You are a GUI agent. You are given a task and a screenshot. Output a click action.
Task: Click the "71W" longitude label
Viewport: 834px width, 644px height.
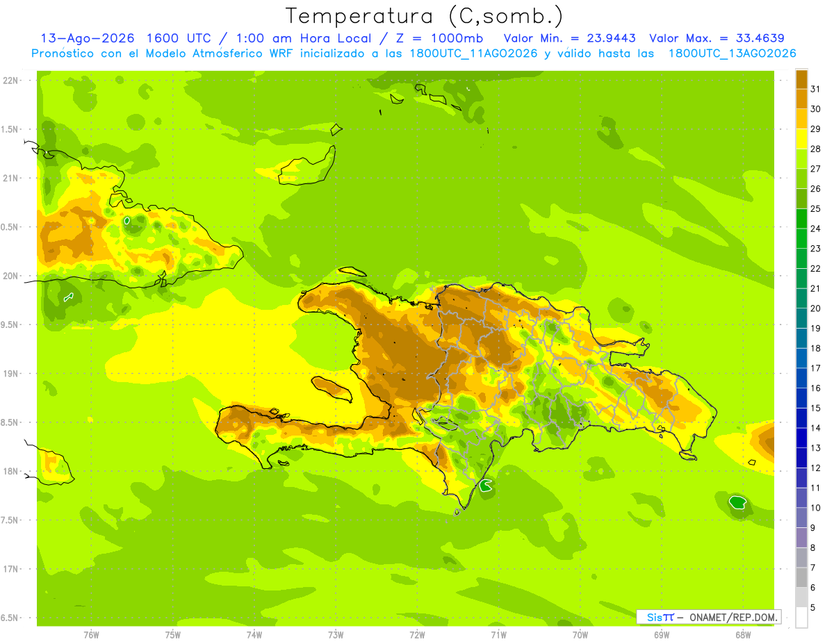(x=498, y=634)
